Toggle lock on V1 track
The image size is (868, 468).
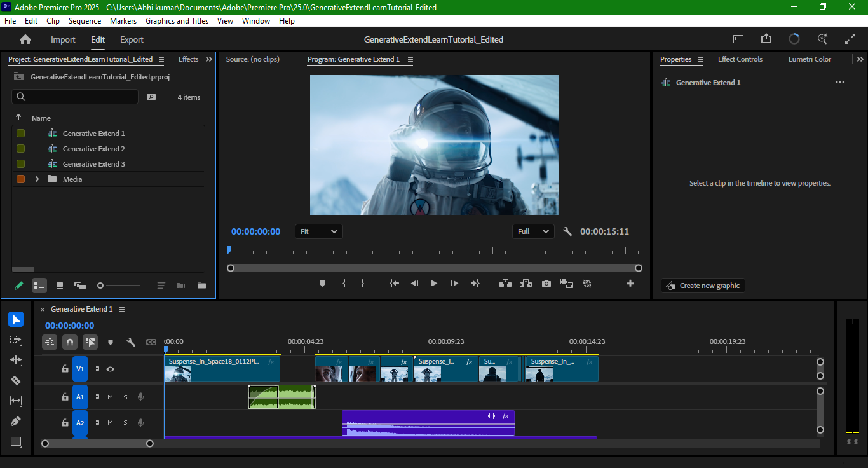click(x=64, y=369)
